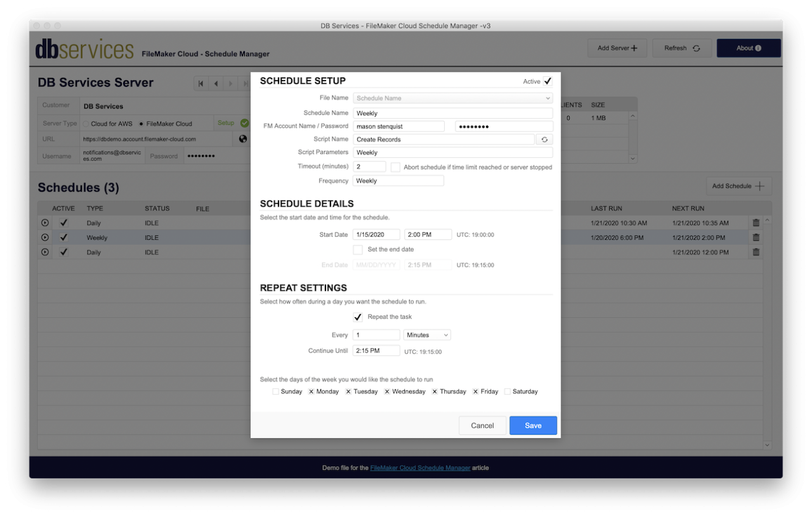The width and height of the screenshot is (812, 517).
Task: Open the File Name dropdown
Action: tap(453, 98)
